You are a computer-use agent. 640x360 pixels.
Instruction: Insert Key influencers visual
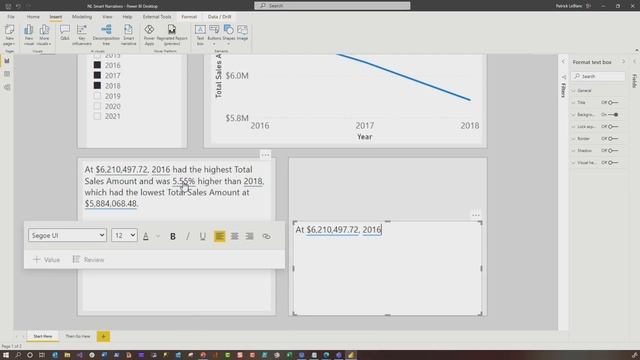82,35
